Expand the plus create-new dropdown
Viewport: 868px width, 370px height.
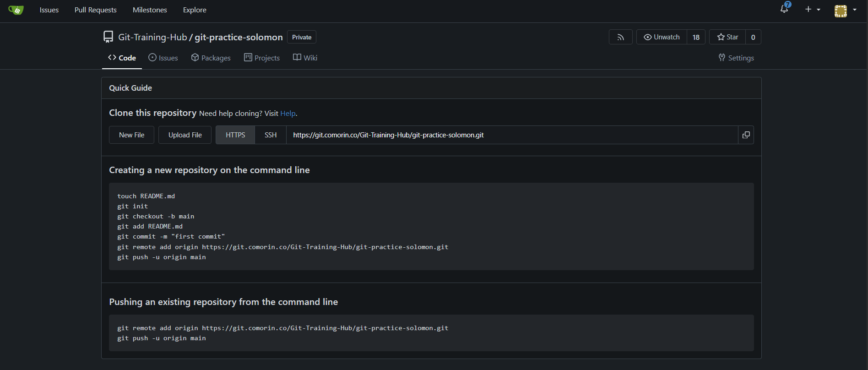click(812, 10)
